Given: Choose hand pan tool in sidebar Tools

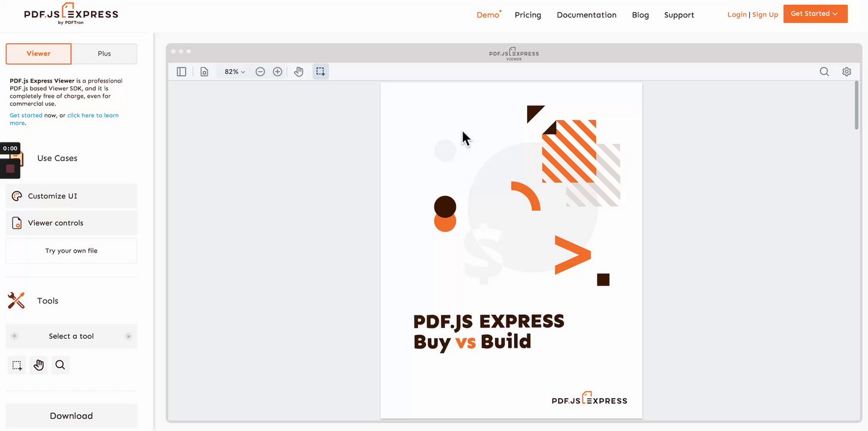Looking at the screenshot, I should 39,365.
